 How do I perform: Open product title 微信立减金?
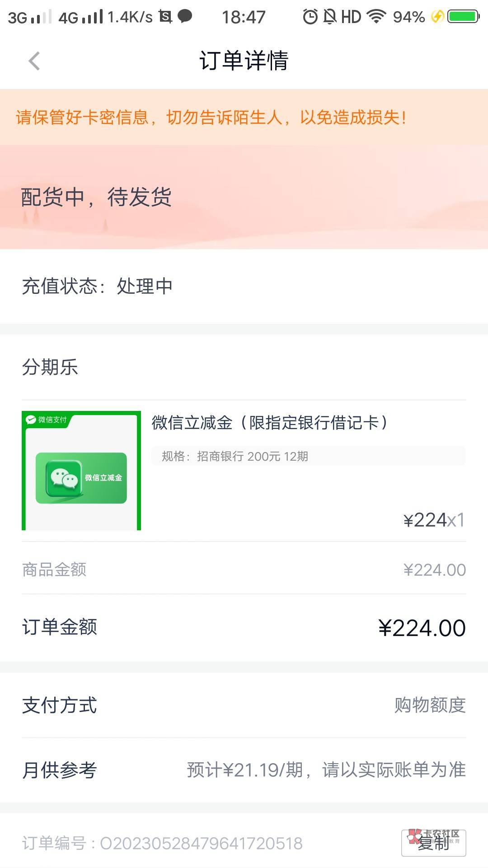[269, 423]
